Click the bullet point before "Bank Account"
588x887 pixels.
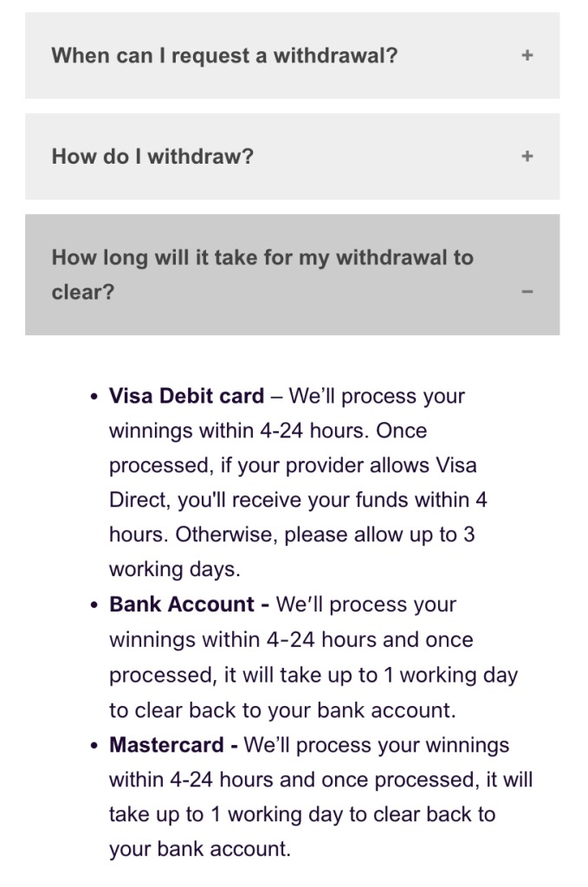(94, 605)
